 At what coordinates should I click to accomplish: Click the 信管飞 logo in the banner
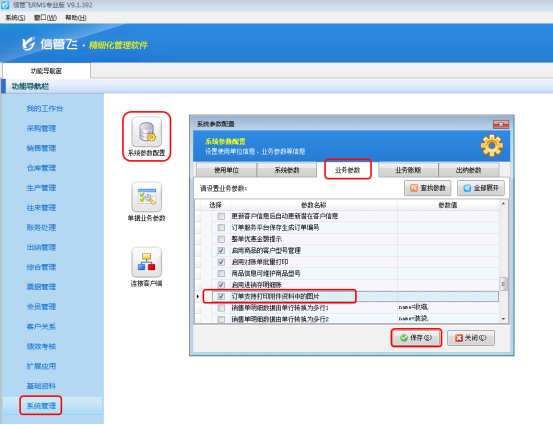point(49,44)
